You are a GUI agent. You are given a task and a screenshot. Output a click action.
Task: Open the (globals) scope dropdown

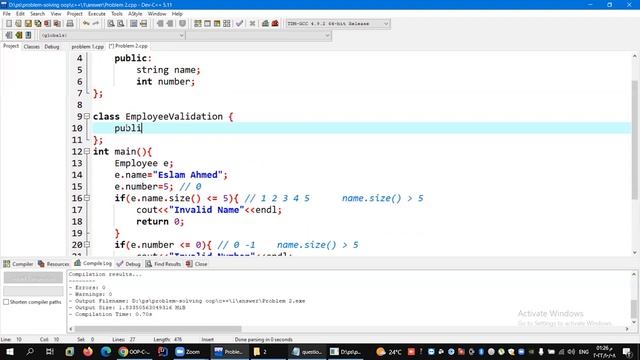[113, 36]
